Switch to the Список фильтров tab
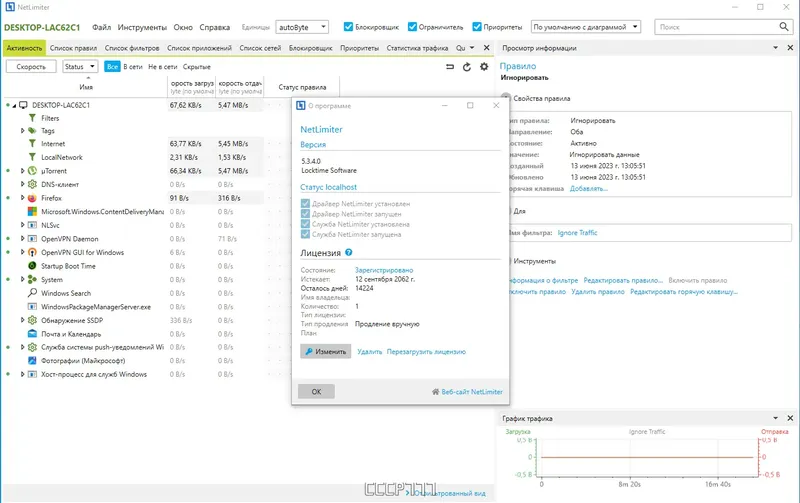This screenshot has width=800, height=503. point(132,48)
